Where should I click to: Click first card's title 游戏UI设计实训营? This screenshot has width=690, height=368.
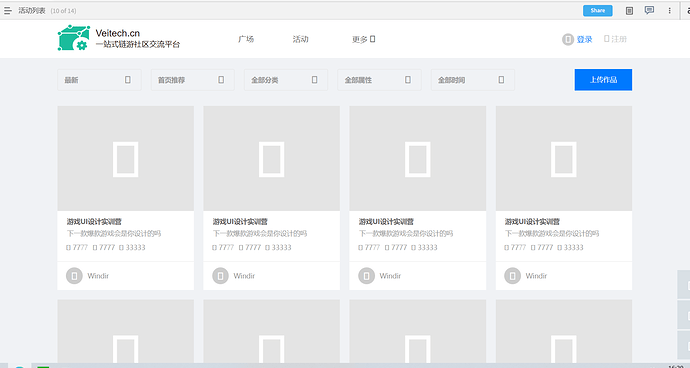click(94, 221)
